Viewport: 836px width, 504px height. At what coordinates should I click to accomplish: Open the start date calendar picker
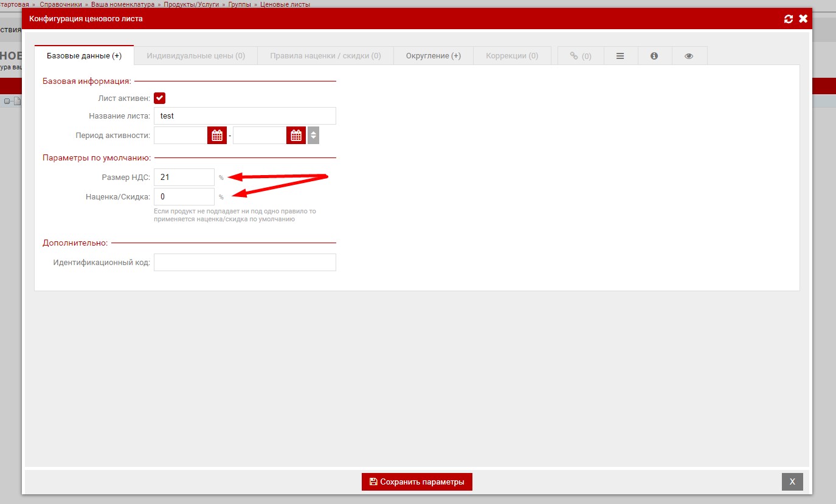217,136
